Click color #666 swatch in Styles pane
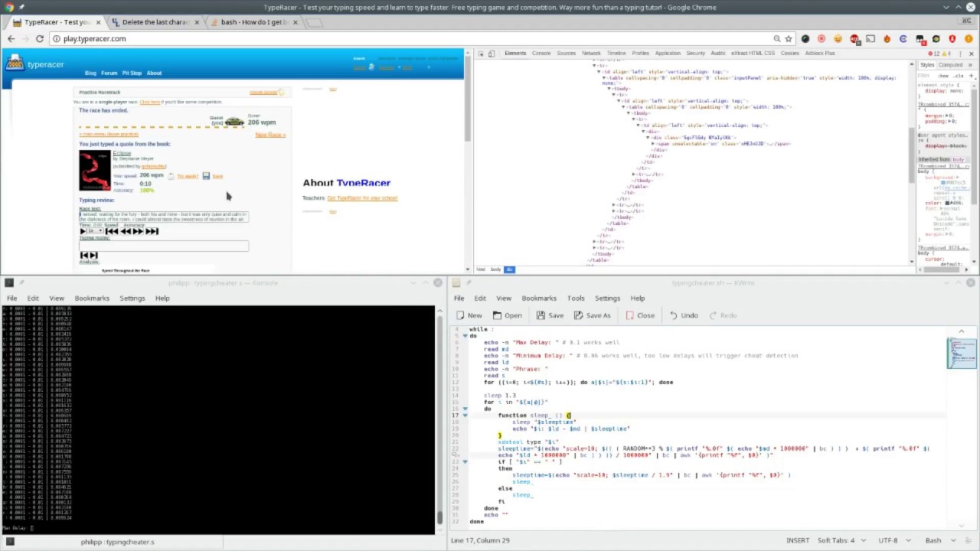980x551 pixels. click(x=948, y=203)
